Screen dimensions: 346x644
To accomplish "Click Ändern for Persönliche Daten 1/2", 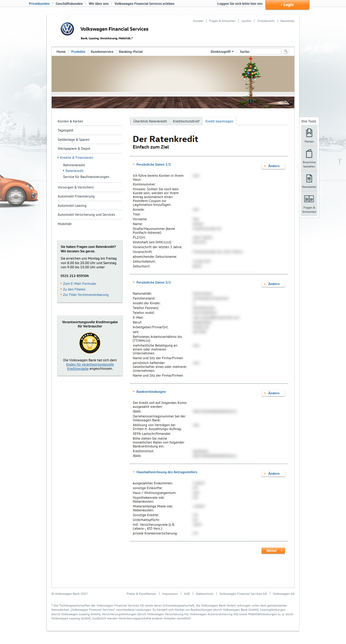I will pyautogui.click(x=273, y=166).
